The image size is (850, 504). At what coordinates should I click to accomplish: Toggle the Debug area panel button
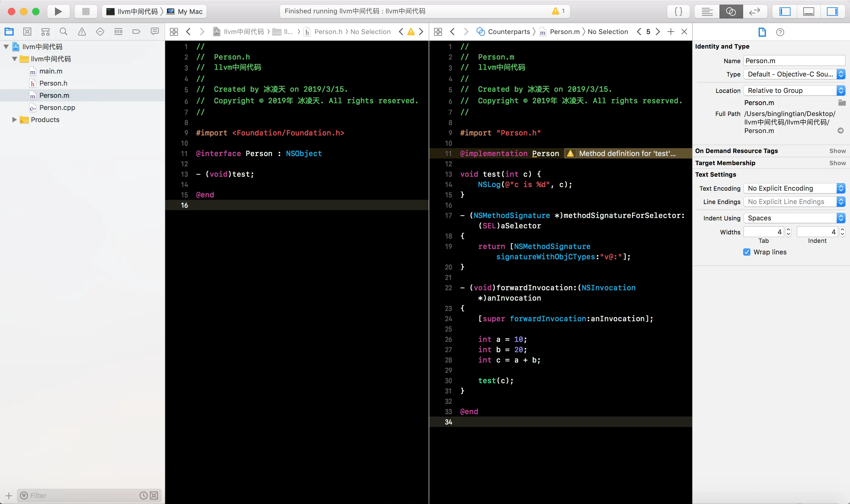[808, 12]
